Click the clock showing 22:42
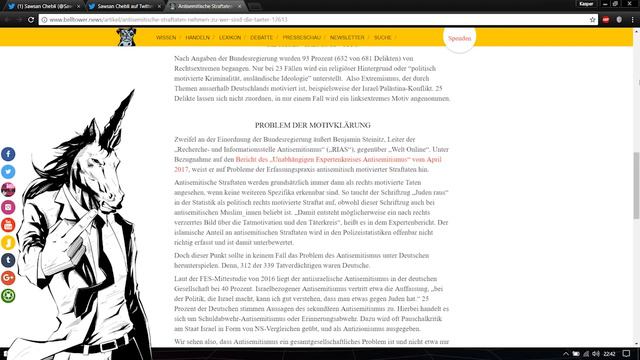640x360 pixels. 609,354
